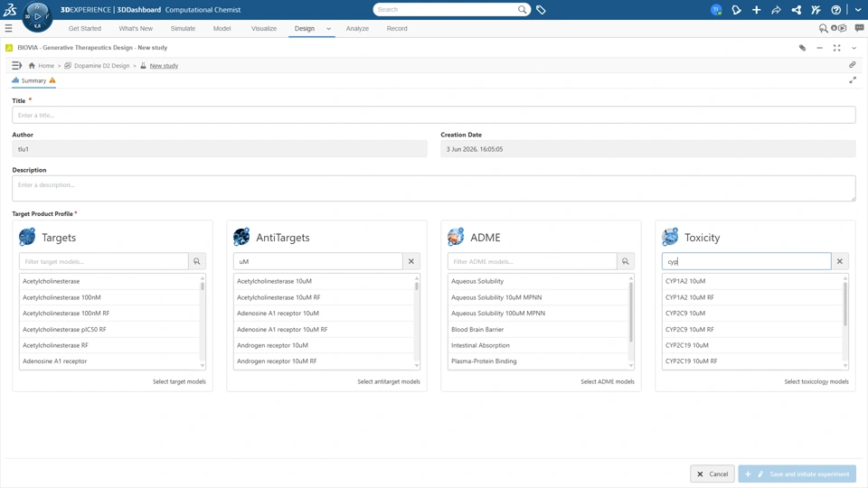
Task: Click Select ADME models link
Action: coord(608,381)
